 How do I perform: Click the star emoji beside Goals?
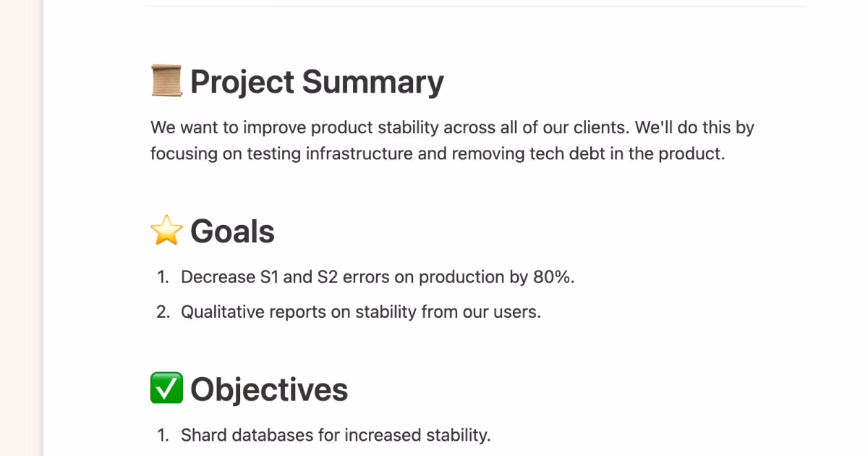point(166,232)
